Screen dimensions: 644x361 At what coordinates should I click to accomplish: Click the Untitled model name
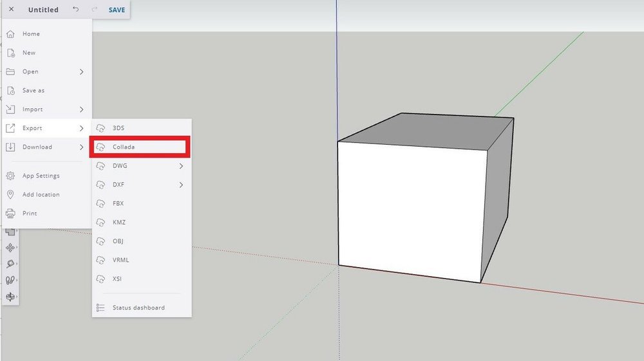point(43,10)
